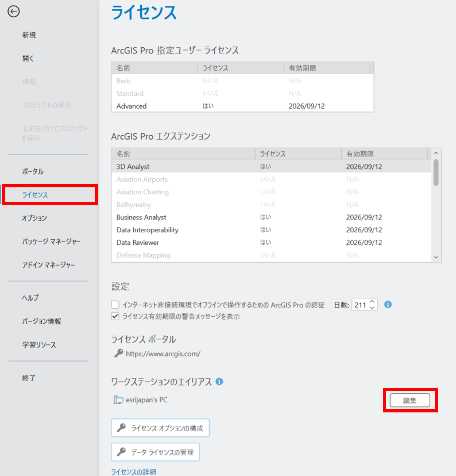Uncheck license expiration warning message checkbox
456x476 pixels.
tap(115, 316)
